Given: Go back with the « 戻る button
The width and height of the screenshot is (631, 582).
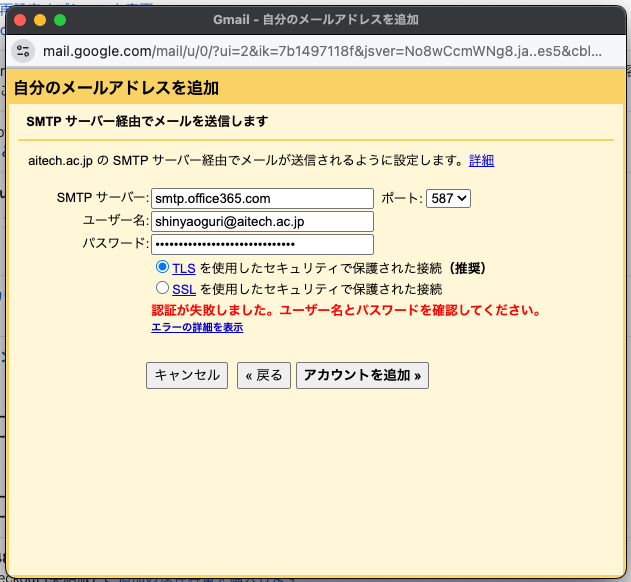Looking at the screenshot, I should (x=264, y=376).
